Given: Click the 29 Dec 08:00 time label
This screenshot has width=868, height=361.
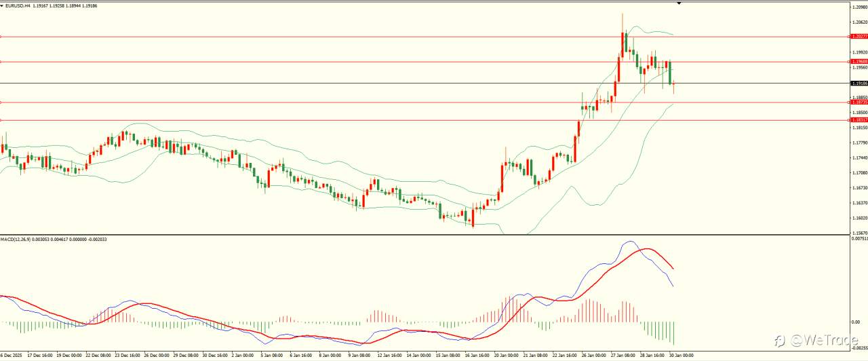Looking at the screenshot, I should tap(186, 355).
